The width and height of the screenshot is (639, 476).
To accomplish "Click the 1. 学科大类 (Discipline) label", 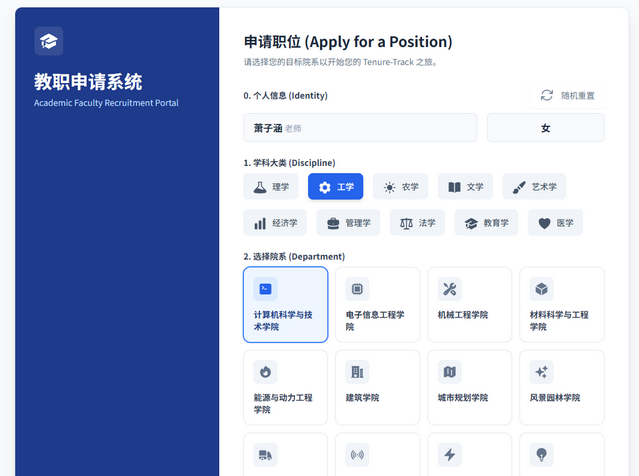I will click(289, 163).
